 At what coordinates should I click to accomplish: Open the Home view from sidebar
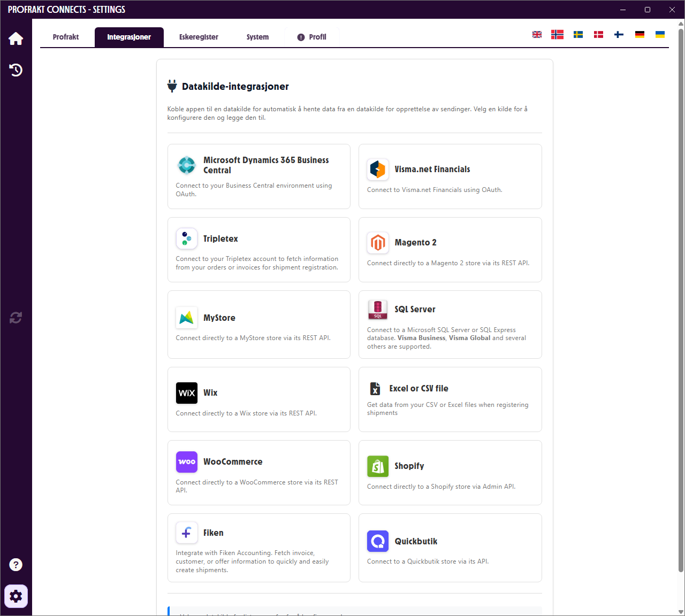point(16,38)
